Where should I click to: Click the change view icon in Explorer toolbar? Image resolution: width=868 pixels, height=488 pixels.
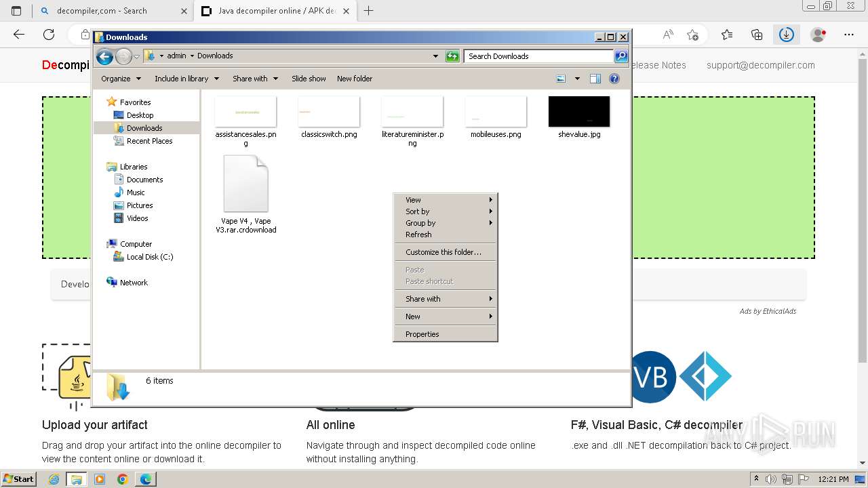click(x=561, y=79)
